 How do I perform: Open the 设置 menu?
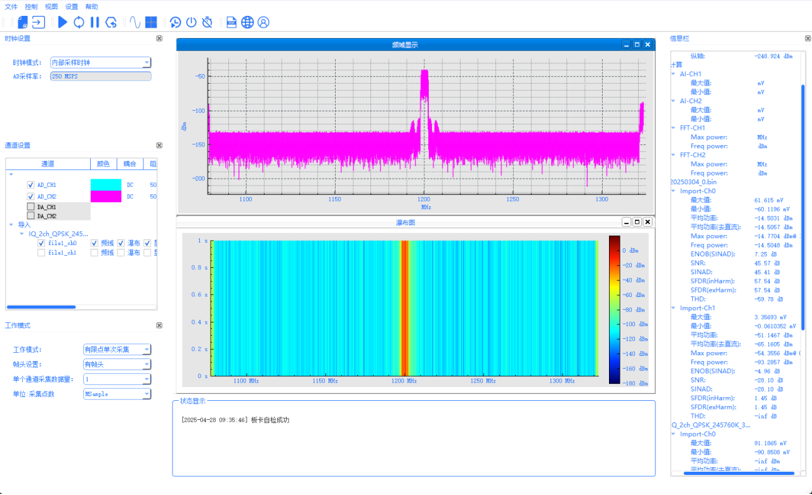(x=71, y=6)
